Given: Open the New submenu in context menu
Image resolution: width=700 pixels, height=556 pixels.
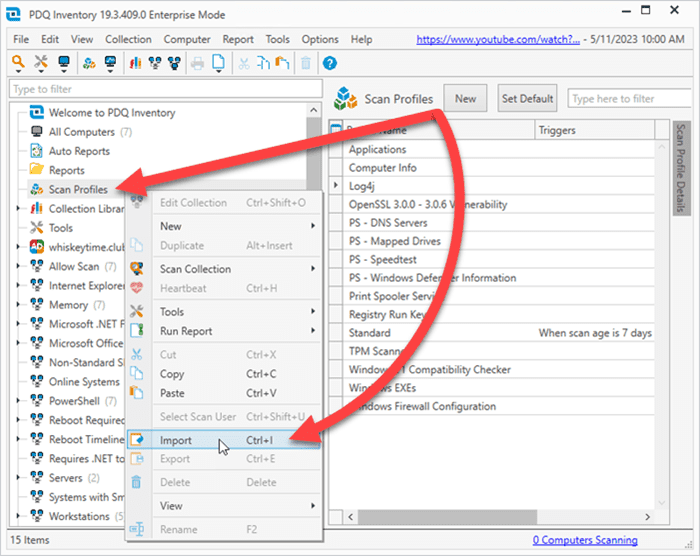Looking at the screenshot, I should (x=224, y=226).
